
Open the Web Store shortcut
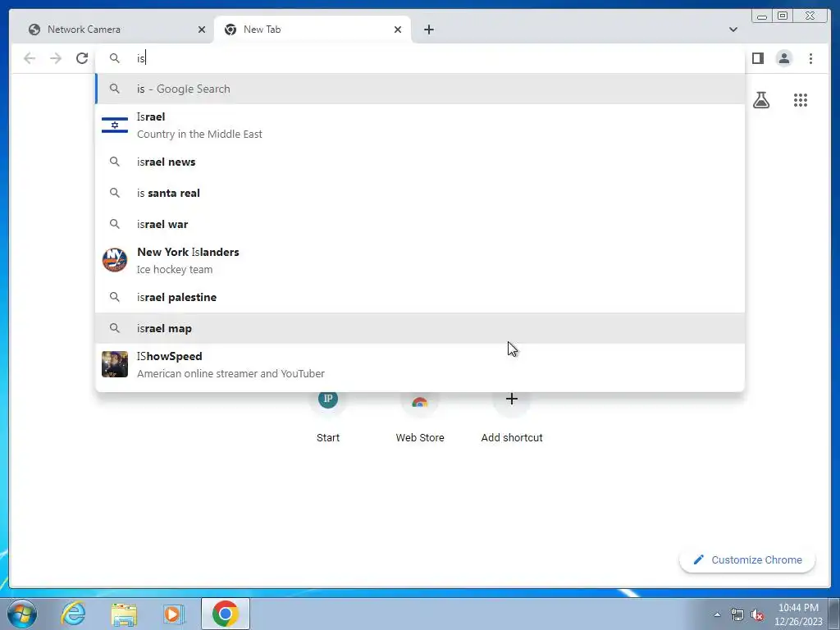[420, 417]
